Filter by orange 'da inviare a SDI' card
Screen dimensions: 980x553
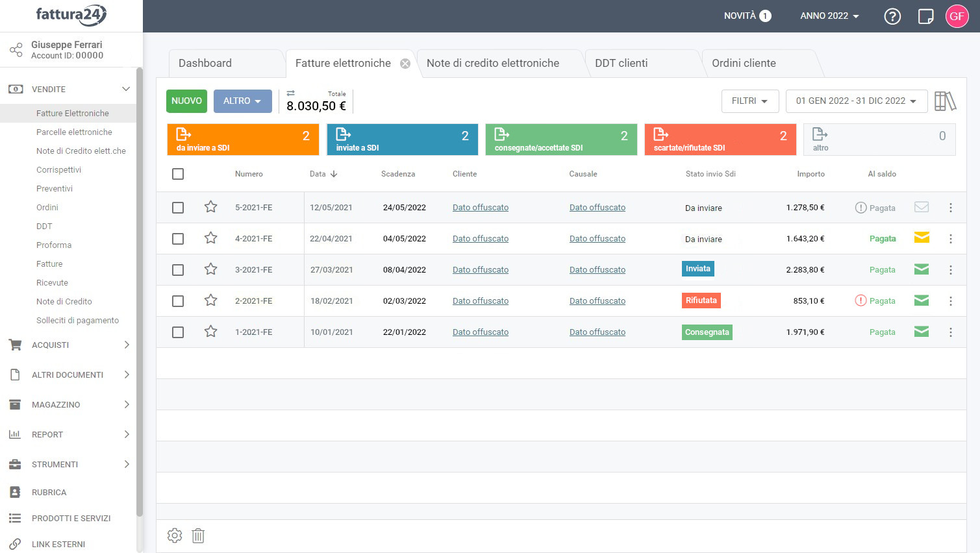243,140
